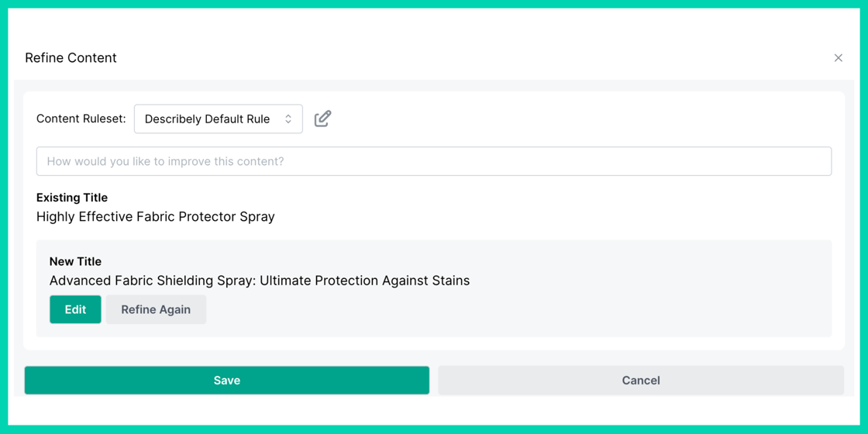Viewport: 868px width, 434px height.
Task: Click the "Content Ruleset:" label
Action: [81, 119]
